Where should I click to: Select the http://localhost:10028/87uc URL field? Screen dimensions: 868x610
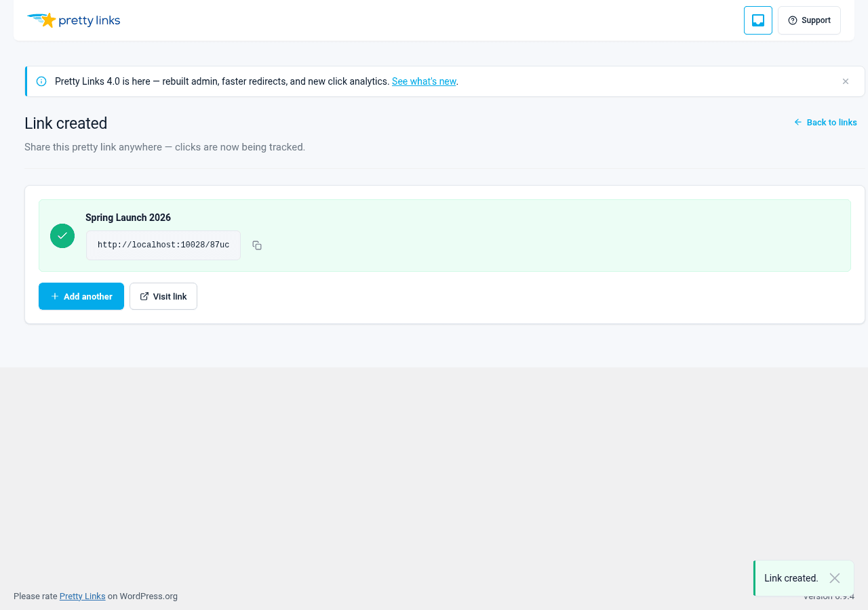[163, 245]
